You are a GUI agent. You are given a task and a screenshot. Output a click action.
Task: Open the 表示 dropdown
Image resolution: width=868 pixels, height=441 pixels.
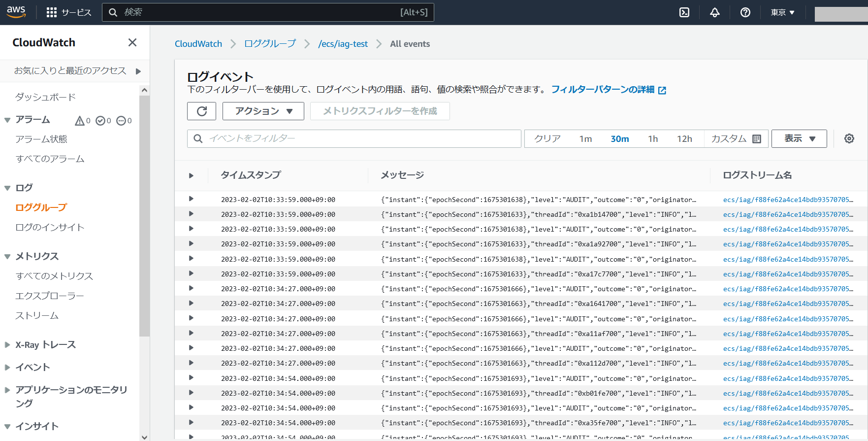click(x=799, y=138)
